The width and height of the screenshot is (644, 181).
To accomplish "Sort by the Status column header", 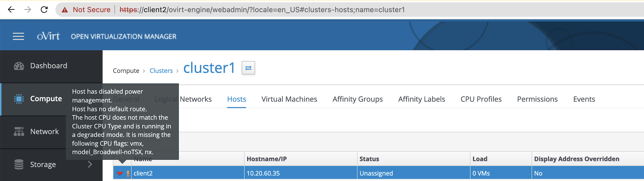I will pyautogui.click(x=369, y=159).
